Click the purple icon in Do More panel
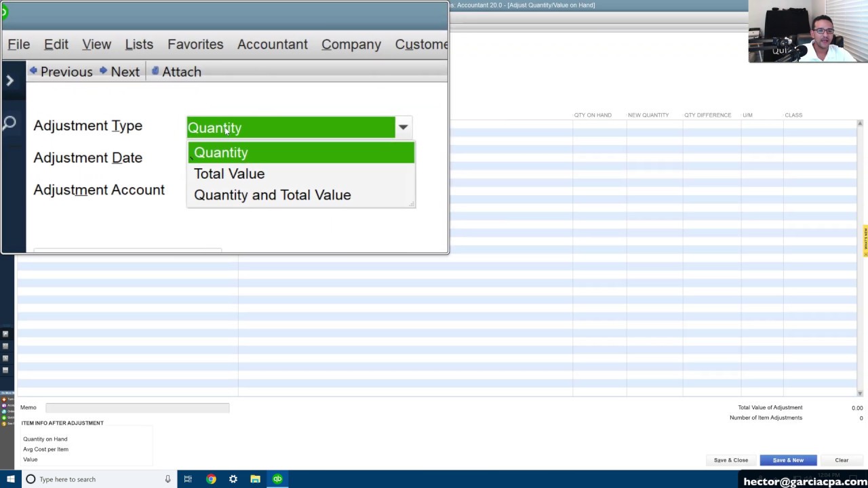868x488 pixels. 5,405
